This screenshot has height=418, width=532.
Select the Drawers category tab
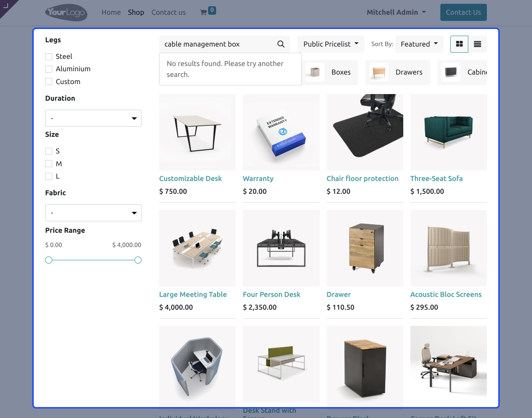pos(398,72)
